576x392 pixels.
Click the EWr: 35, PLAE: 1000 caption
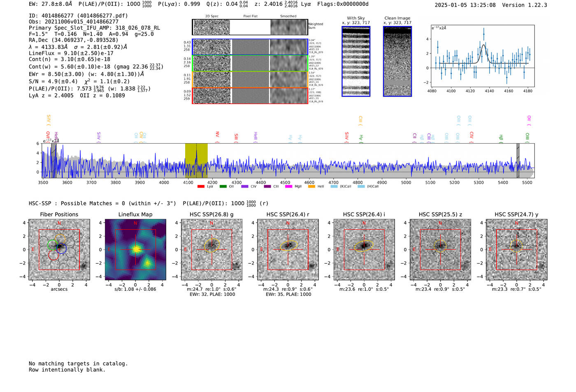(x=288, y=295)
